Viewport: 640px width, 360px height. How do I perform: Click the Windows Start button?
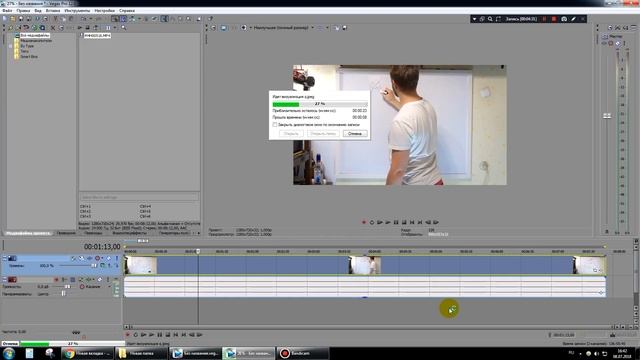[9, 353]
